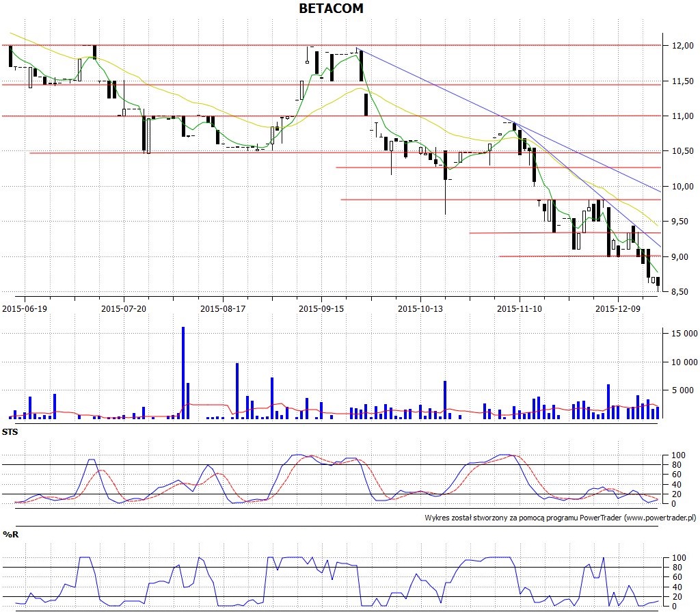The width and height of the screenshot is (700, 612).
Task: Select the 15 000 volume axis label
Action: coord(684,333)
